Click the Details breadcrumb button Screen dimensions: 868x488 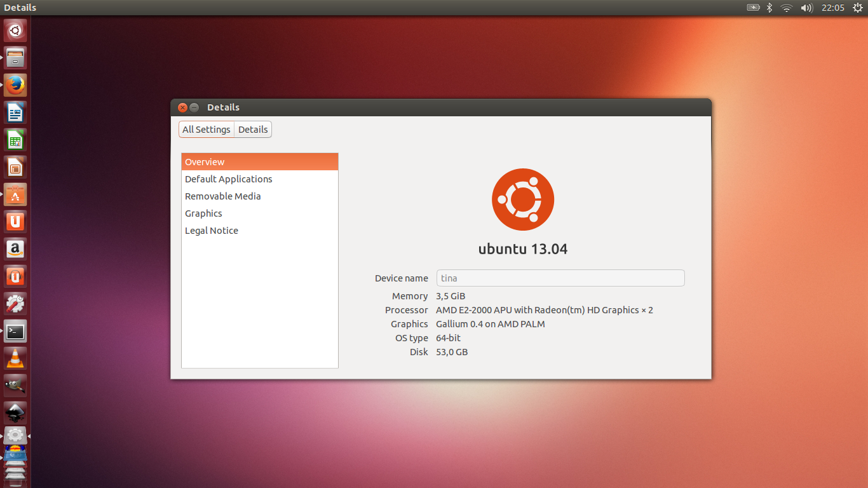click(x=253, y=130)
